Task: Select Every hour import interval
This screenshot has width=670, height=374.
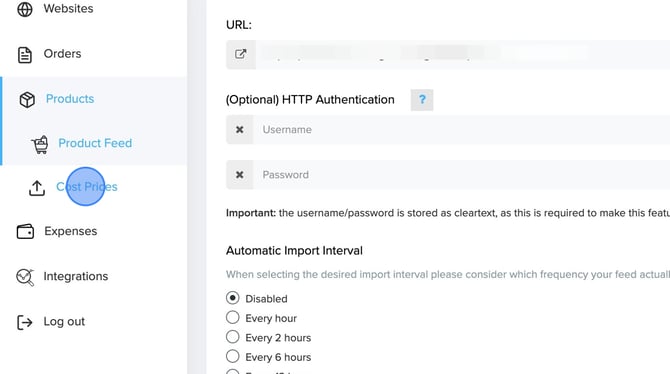Action: pos(232,318)
